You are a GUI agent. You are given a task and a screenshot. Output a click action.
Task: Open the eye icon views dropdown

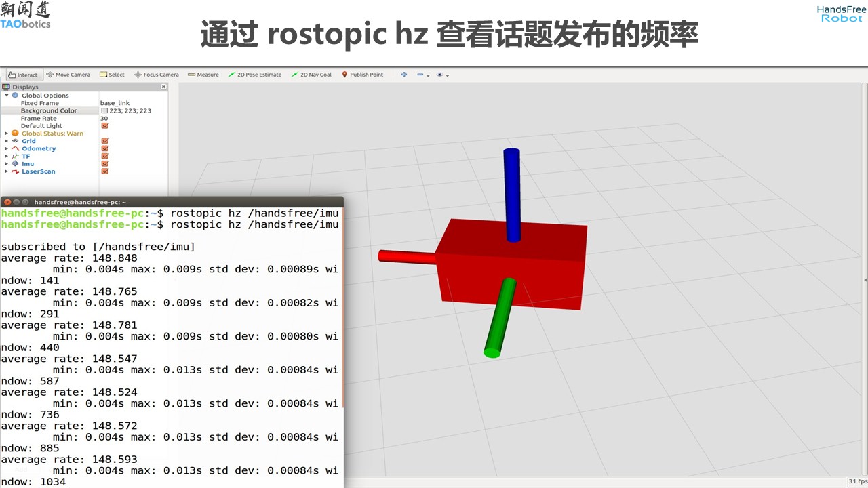click(443, 75)
